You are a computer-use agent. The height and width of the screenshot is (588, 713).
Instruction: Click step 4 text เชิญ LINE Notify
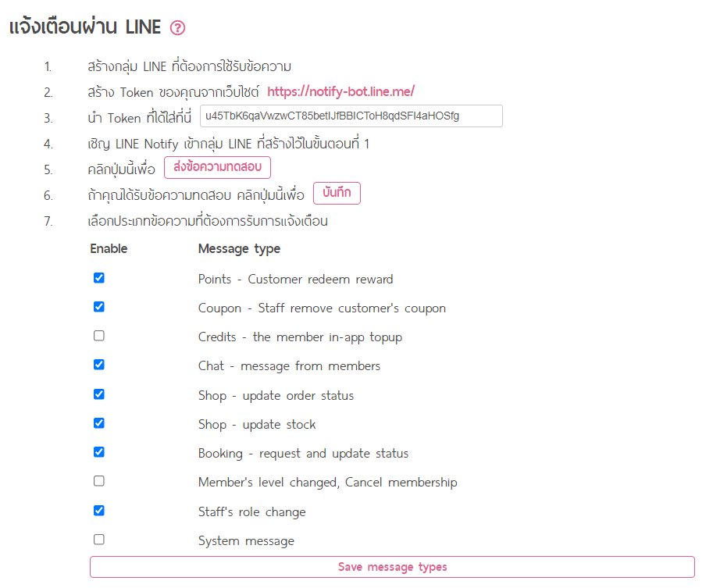tap(228, 144)
